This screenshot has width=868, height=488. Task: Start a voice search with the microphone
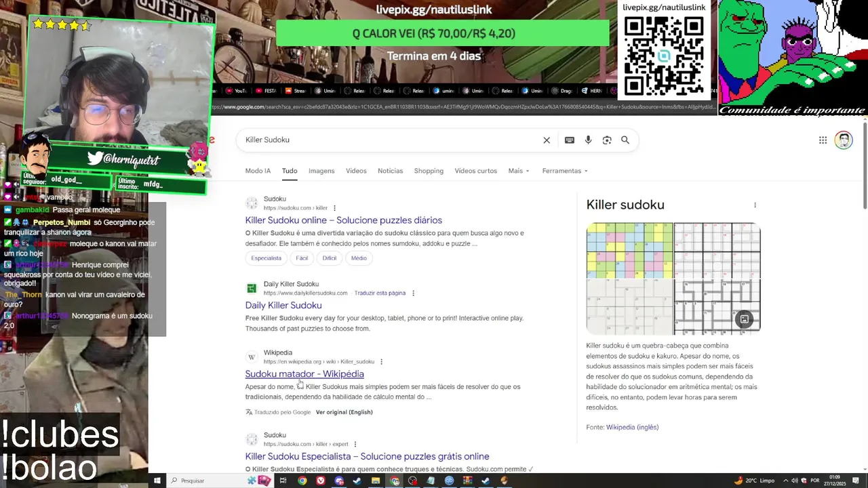pyautogui.click(x=588, y=140)
